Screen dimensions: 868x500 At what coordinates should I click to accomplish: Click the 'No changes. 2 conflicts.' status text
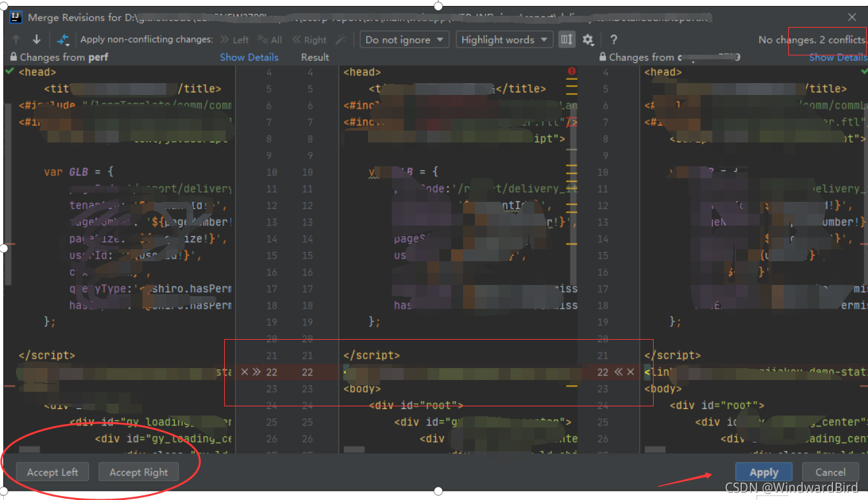coord(811,40)
